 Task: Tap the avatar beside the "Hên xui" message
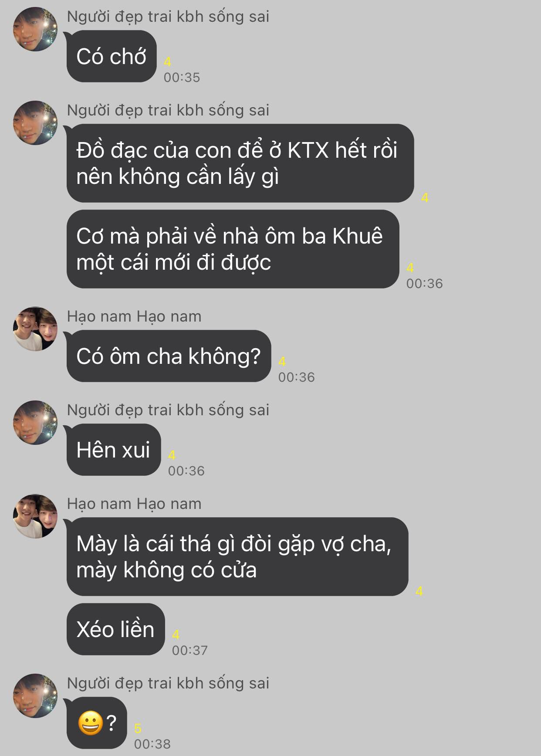[35, 423]
